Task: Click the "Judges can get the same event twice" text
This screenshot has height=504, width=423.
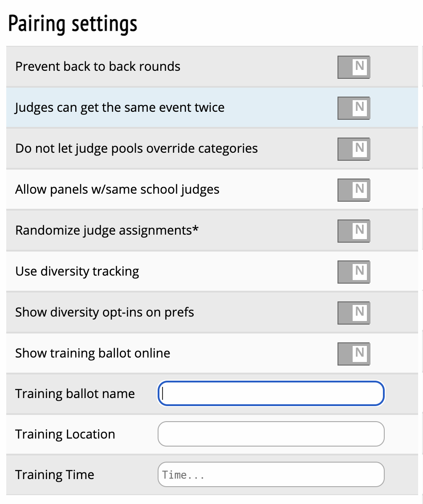Action: pyautogui.click(x=120, y=108)
